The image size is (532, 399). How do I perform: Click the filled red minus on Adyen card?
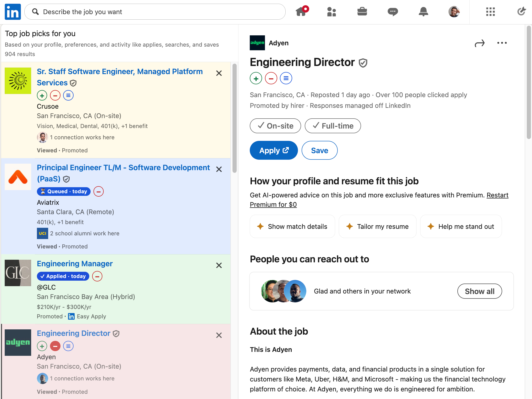(x=55, y=346)
